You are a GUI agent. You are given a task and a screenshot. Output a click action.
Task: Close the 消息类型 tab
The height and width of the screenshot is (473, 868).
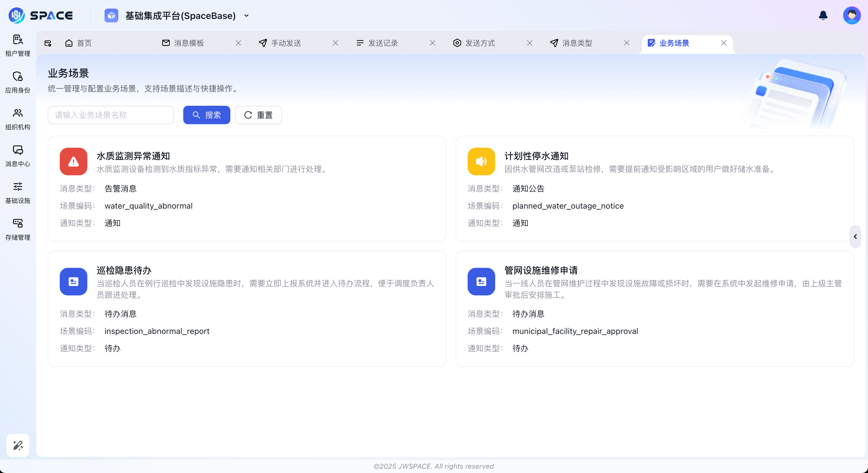click(626, 43)
